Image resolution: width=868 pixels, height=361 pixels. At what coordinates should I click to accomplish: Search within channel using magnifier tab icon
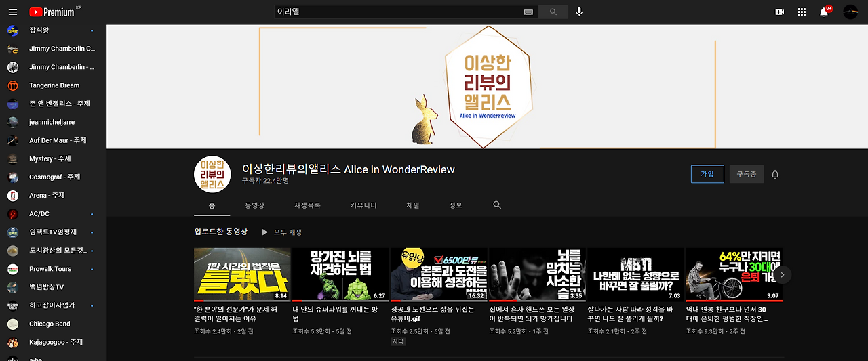[x=497, y=205]
